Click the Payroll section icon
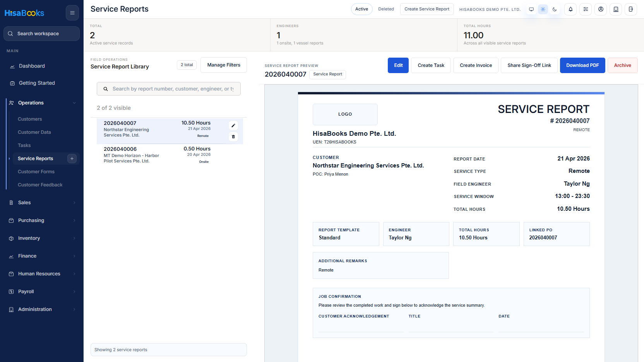 tap(11, 292)
